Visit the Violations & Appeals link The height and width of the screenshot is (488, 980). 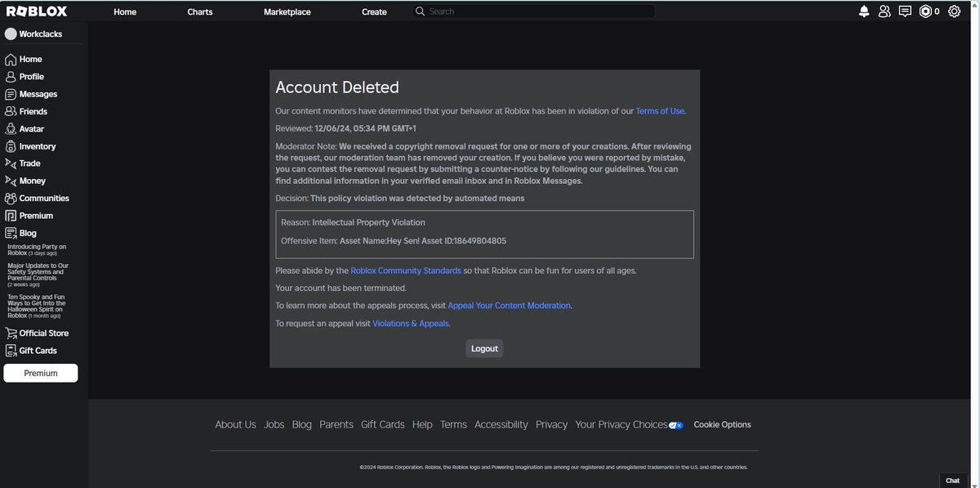click(408, 324)
